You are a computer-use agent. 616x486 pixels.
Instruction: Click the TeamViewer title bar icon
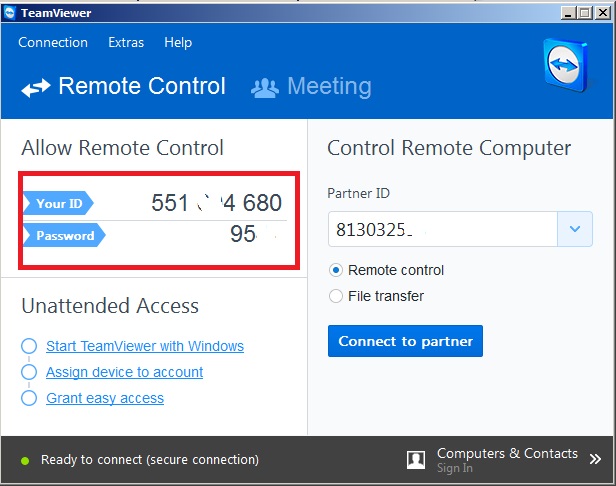(9, 13)
